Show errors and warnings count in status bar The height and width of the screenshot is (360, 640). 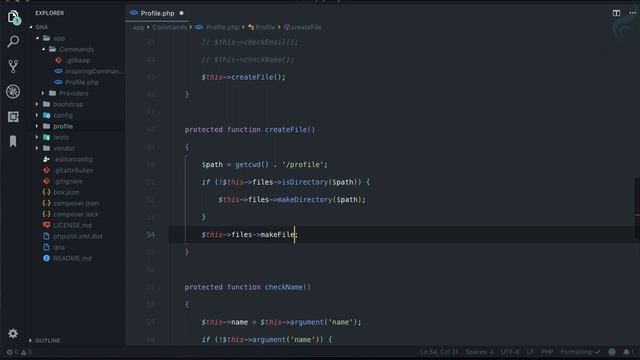[19, 352]
